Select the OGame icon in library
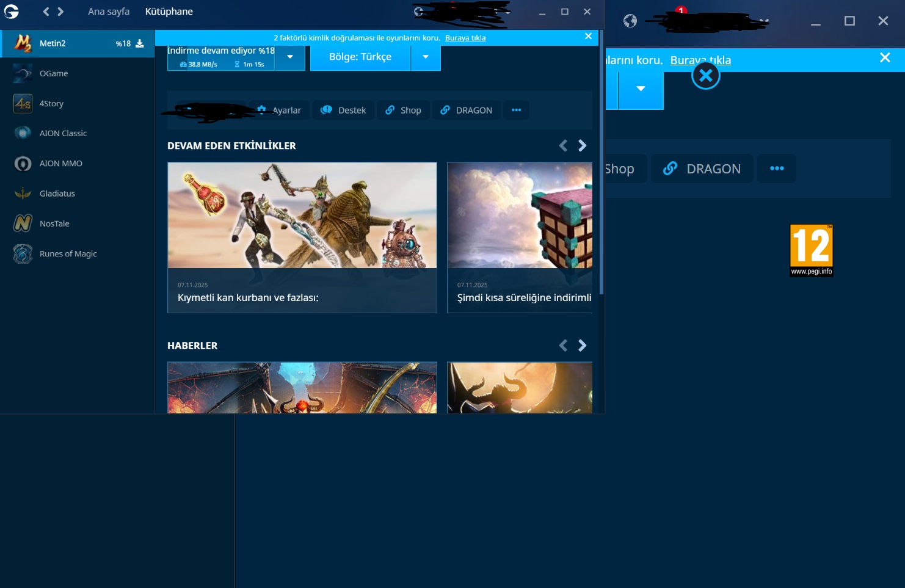Screen dimensions: 905x588 click(23, 73)
